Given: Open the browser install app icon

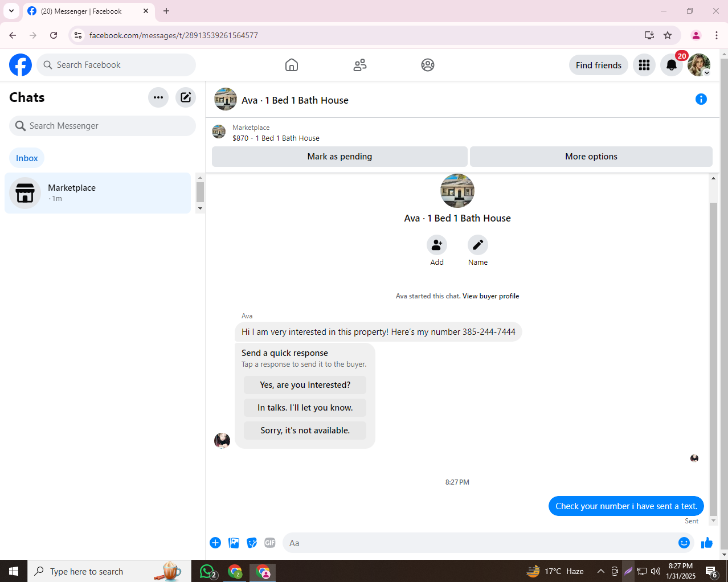Looking at the screenshot, I should pyautogui.click(x=649, y=35).
